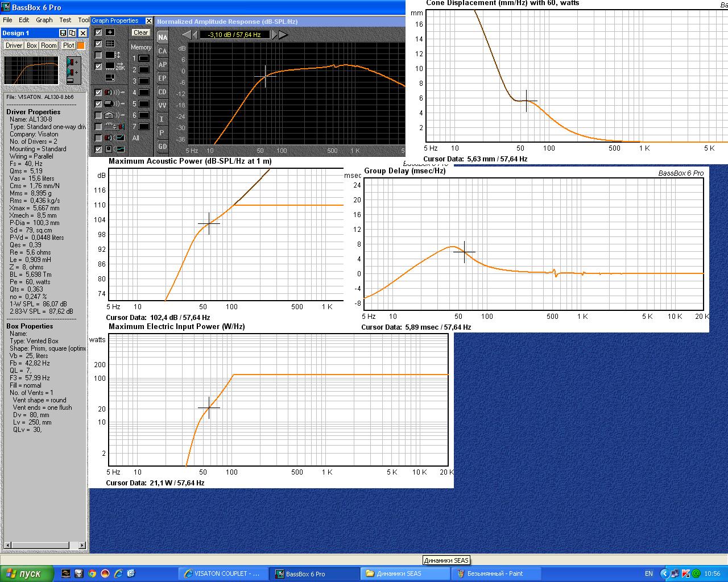The image size is (728, 582).
Task: Click Internet Explorer icon in quick launch
Action: click(118, 573)
